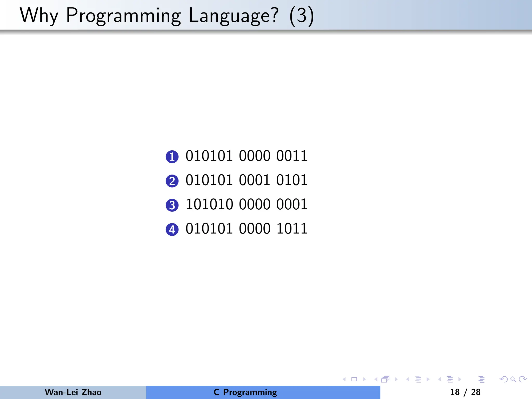The width and height of the screenshot is (532, 399).
Task: Click the author name Wan-Lei Zhao
Action: click(x=73, y=392)
